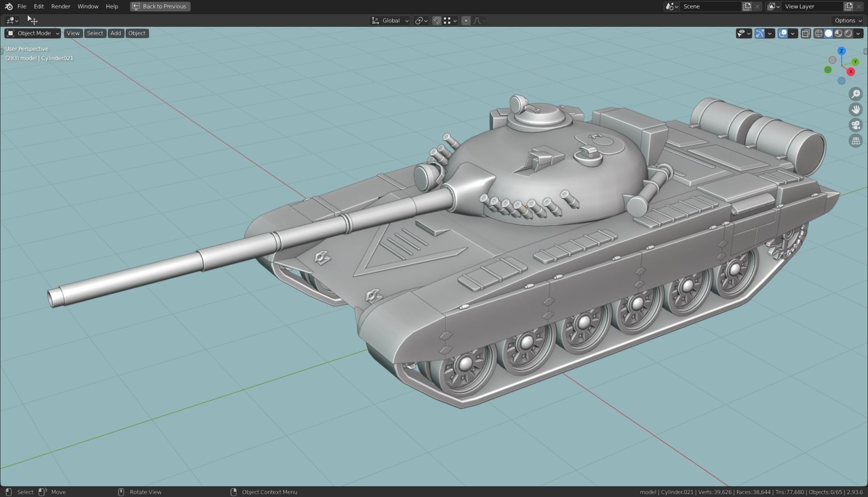
Task: Open the viewport Object menu
Action: (137, 33)
